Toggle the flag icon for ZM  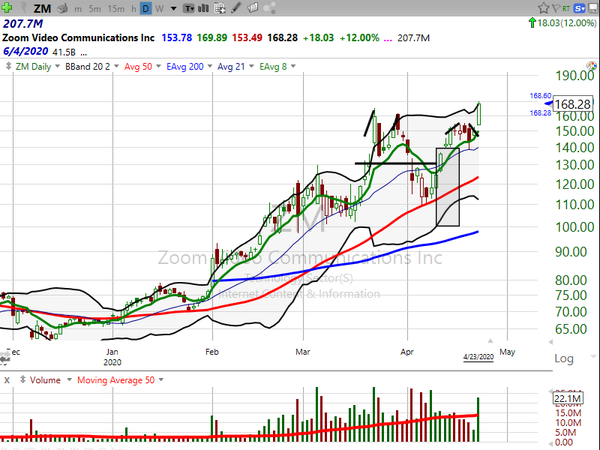(x=556, y=8)
